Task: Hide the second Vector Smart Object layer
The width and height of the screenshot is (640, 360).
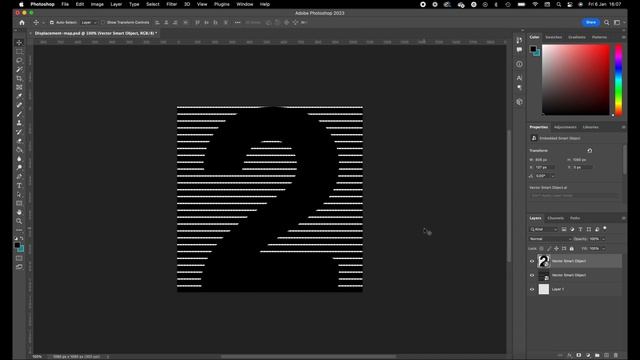Action: tap(532, 276)
